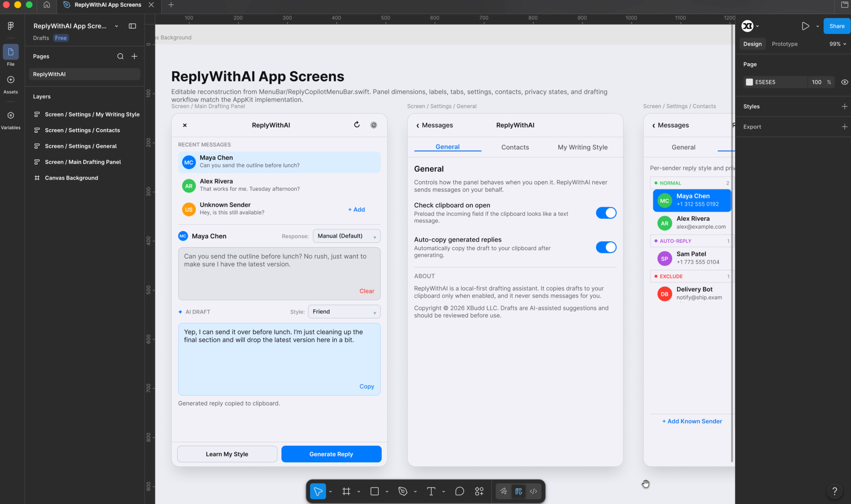The image size is (851, 504).
Task: Add an export setting with plus
Action: click(845, 127)
